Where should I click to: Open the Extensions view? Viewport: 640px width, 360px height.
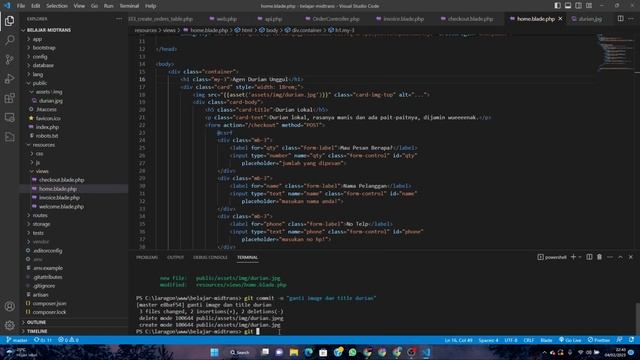(9, 98)
